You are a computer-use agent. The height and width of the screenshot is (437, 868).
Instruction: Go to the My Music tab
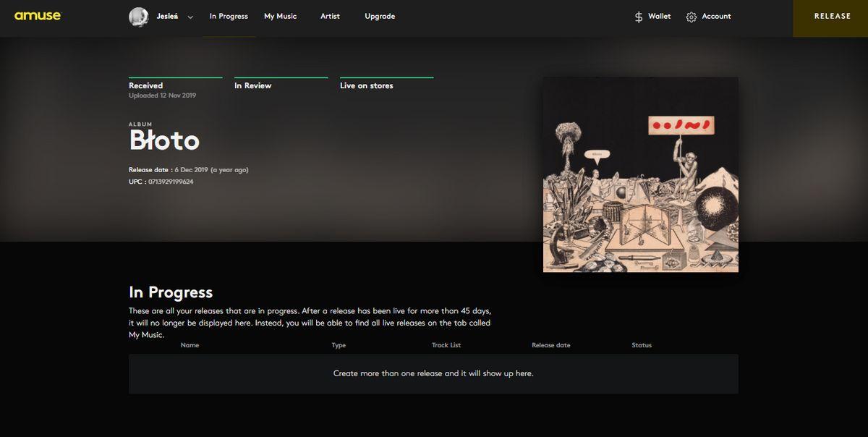281,17
